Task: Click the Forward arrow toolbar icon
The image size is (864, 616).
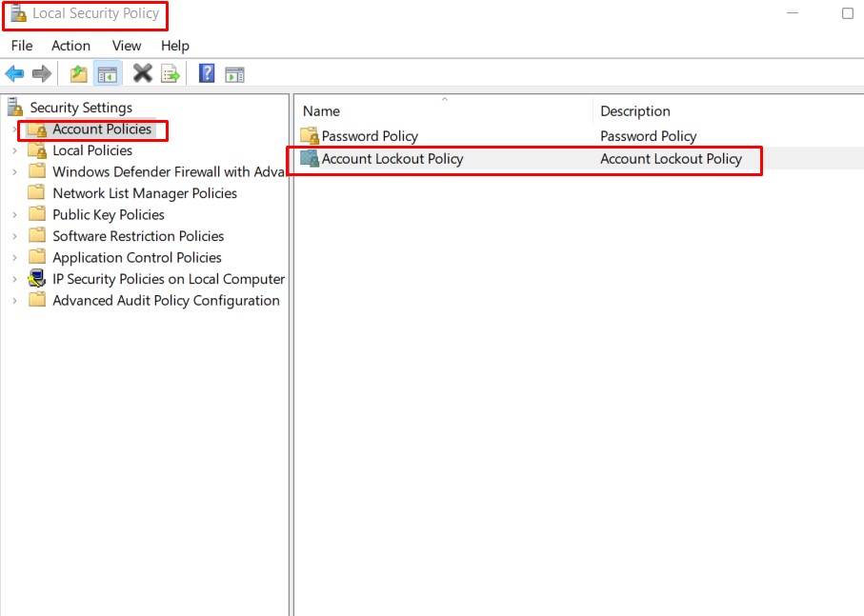Action: (x=42, y=73)
